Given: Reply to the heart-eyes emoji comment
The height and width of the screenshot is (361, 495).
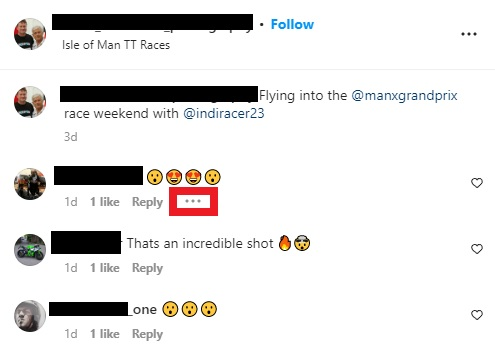Looking at the screenshot, I should pos(147,202).
